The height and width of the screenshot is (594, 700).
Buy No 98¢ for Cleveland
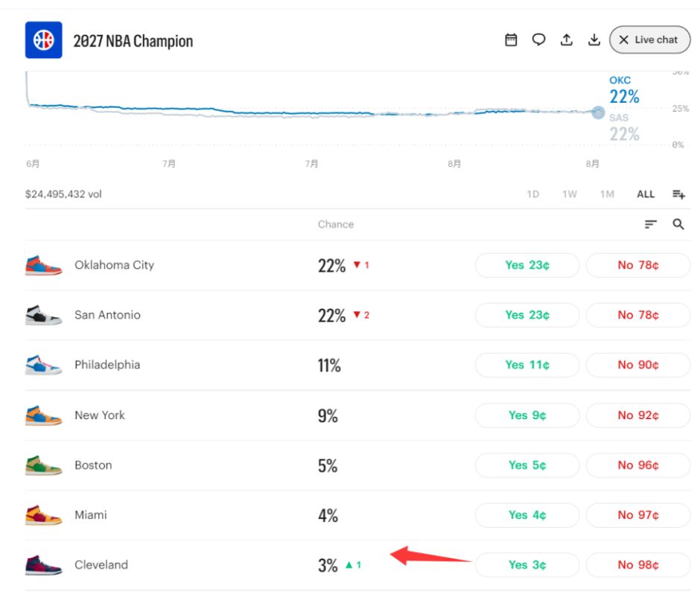pos(638,565)
